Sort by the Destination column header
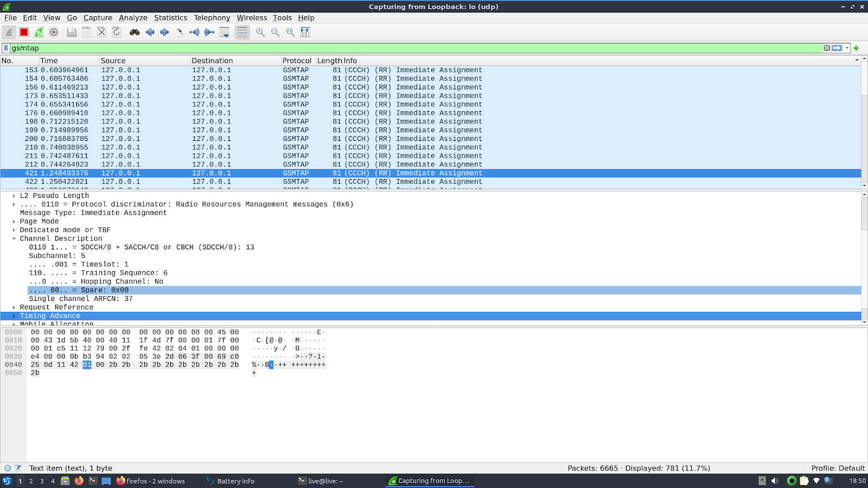This screenshot has width=868, height=488. click(235, 61)
